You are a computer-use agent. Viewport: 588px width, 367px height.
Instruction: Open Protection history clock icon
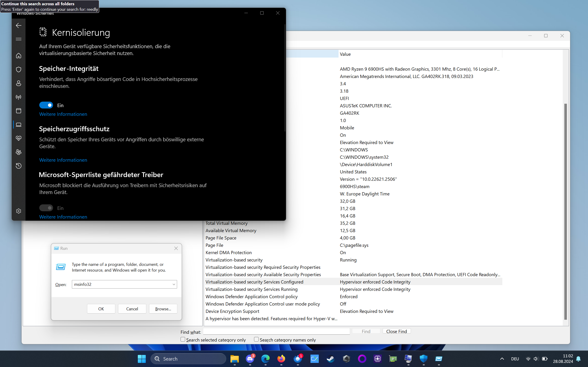[x=18, y=166]
